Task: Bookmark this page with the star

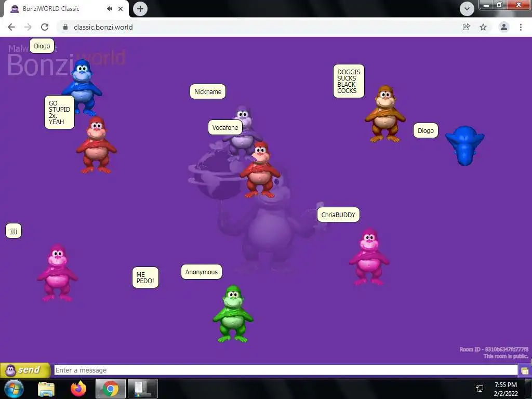Action: click(483, 27)
